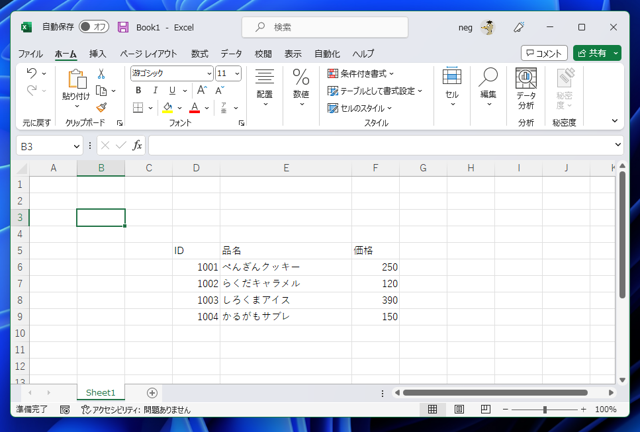Image resolution: width=640 pixels, height=432 pixels.
Task: Click the search box 検索
Action: point(325,27)
